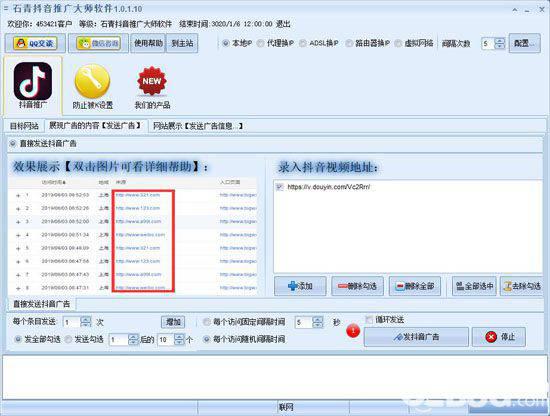This screenshot has width=550, height=416.
Task: Open 使用帮助 help
Action: click(x=148, y=43)
